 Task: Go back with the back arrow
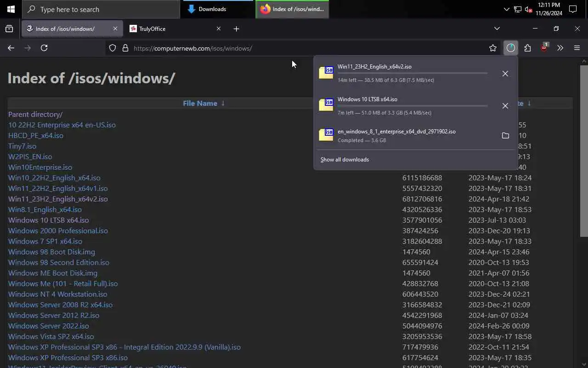[11, 48]
